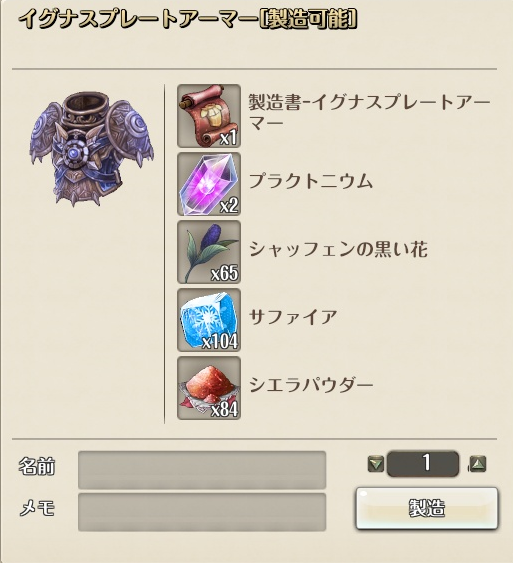Click the サファイア material label

point(293,317)
